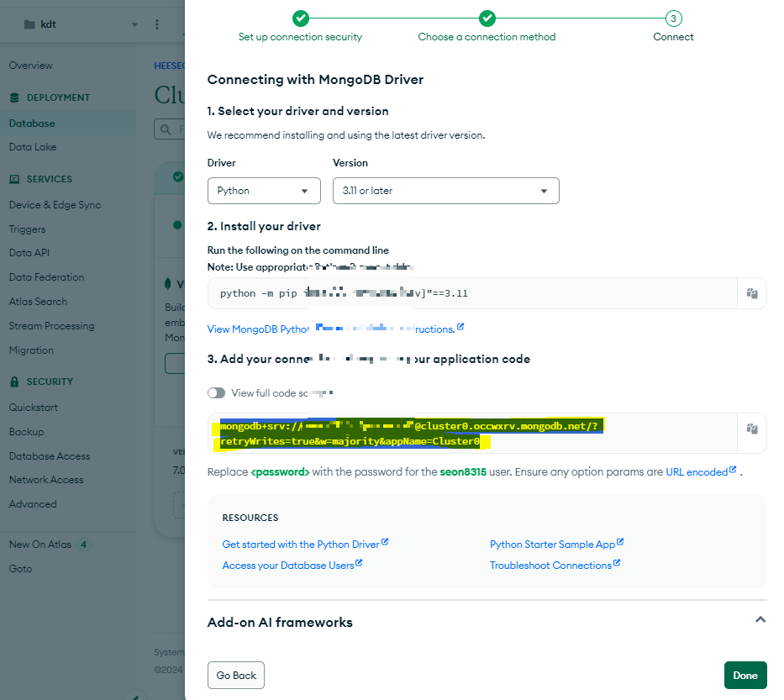Open Data API in sidebar

(x=29, y=253)
